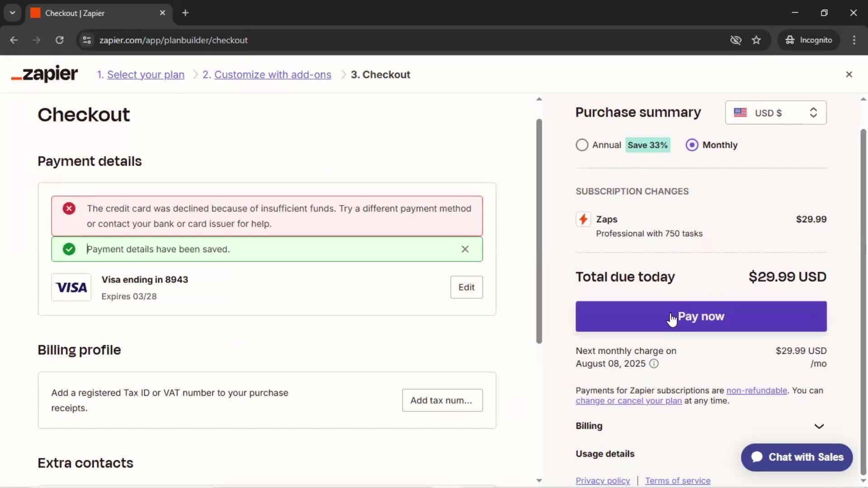Click the left panel scroll up arrow

pos(539,99)
